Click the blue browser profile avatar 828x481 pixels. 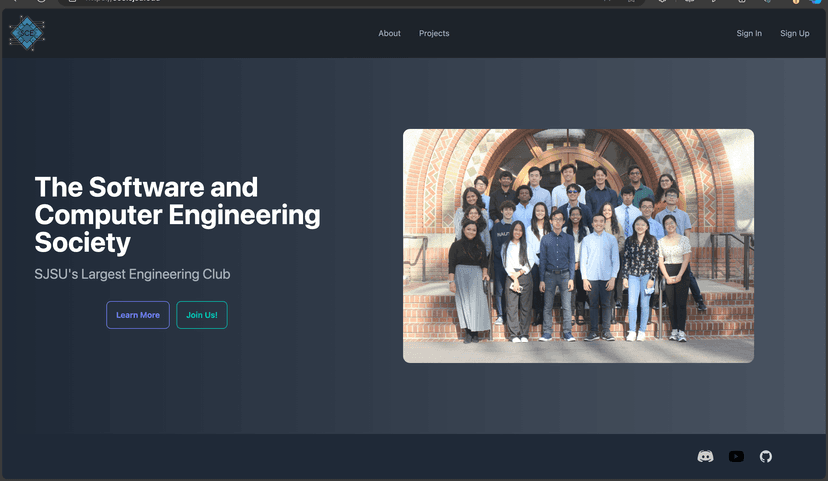point(816,1)
